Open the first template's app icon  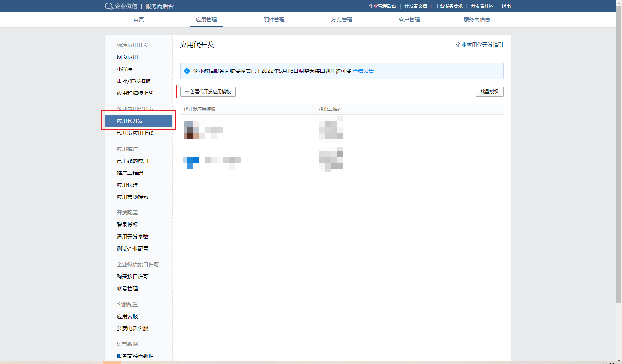191,130
